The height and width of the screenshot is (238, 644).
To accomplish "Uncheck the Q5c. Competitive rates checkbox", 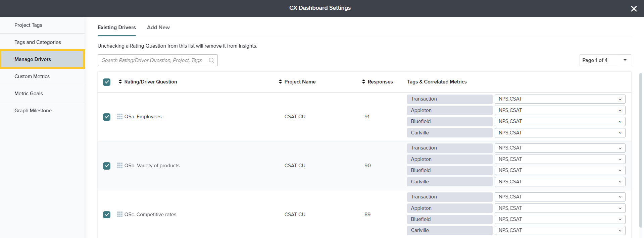I will 107,215.
